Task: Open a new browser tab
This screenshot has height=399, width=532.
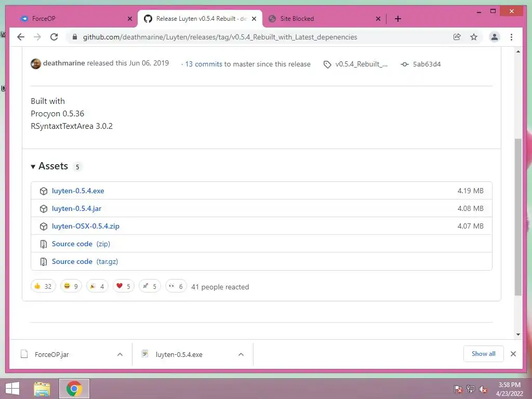Action: (x=398, y=19)
